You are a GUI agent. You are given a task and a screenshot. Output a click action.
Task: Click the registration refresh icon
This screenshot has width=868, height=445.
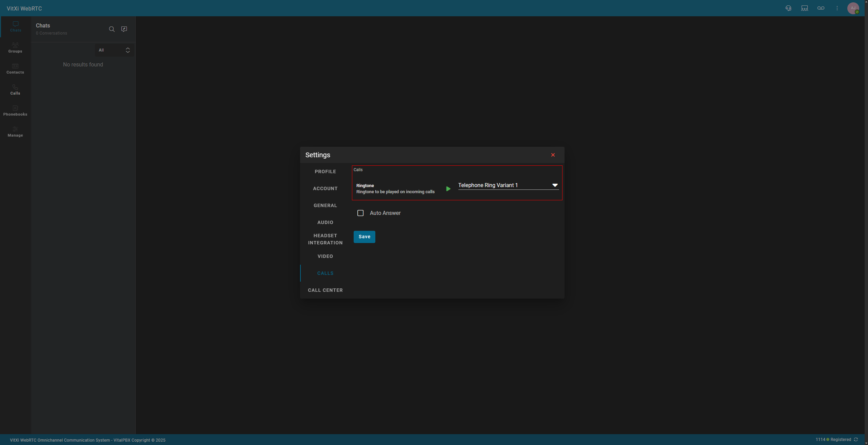pyautogui.click(x=856, y=440)
